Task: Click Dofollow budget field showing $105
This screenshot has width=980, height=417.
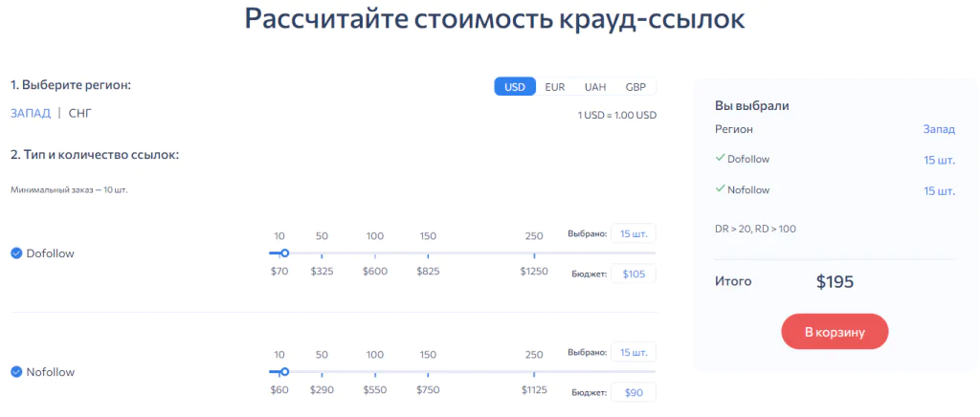Action: click(x=633, y=274)
